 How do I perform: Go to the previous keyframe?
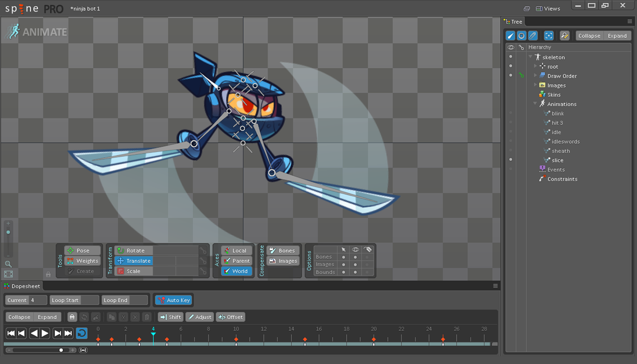(x=21, y=334)
